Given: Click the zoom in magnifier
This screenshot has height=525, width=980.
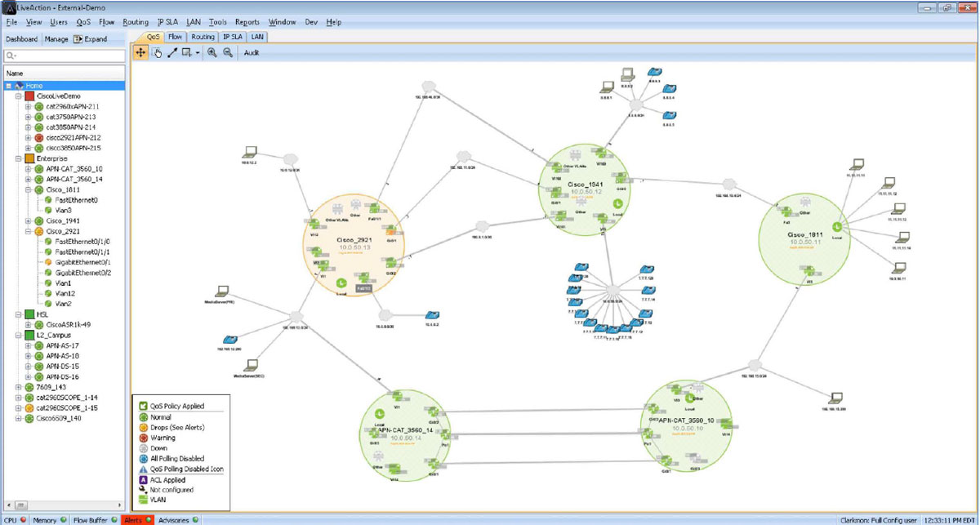Looking at the screenshot, I should (212, 52).
